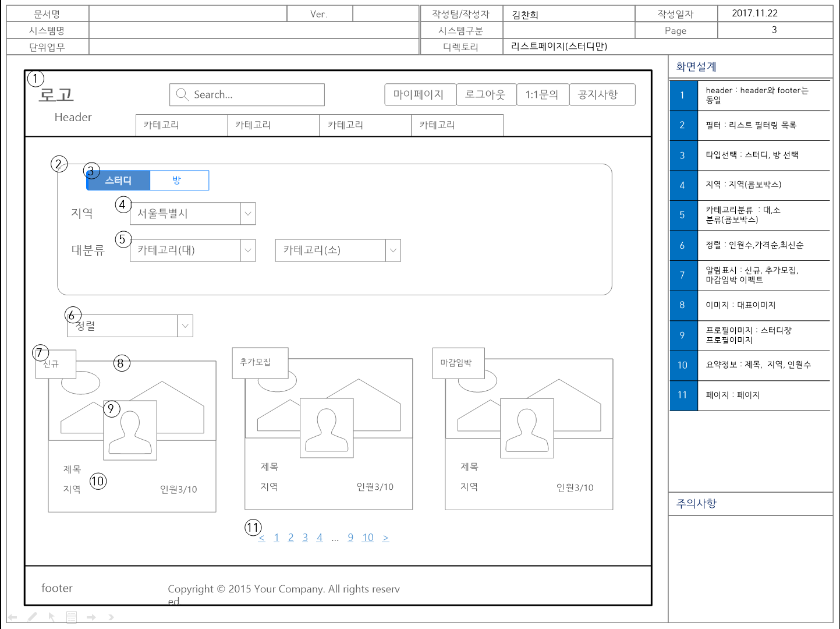Screen dimensions: 840x629
Task: Select the '타입선택 : 스터디, 방 선택' row
Action: pyautogui.click(x=750, y=156)
